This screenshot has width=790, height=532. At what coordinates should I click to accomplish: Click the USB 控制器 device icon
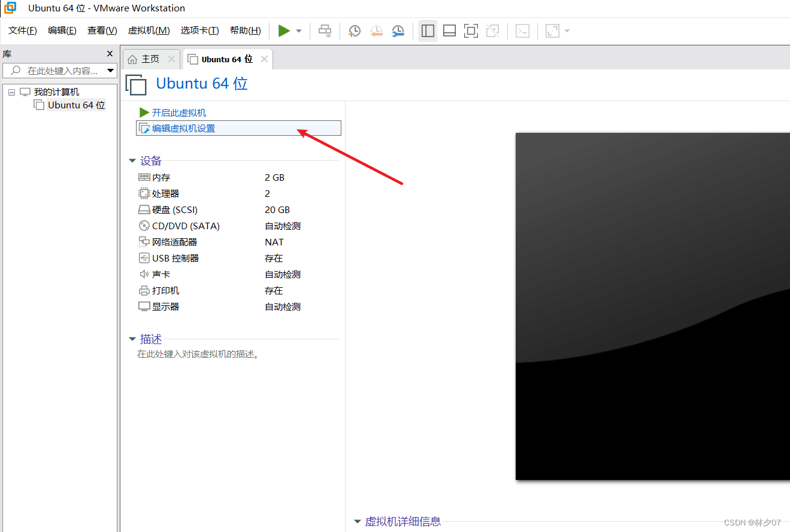(x=144, y=258)
